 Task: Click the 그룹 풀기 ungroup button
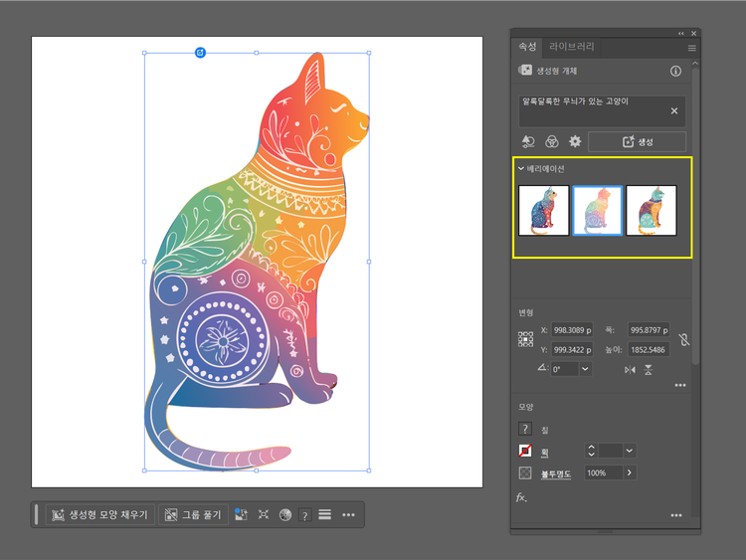tap(193, 515)
